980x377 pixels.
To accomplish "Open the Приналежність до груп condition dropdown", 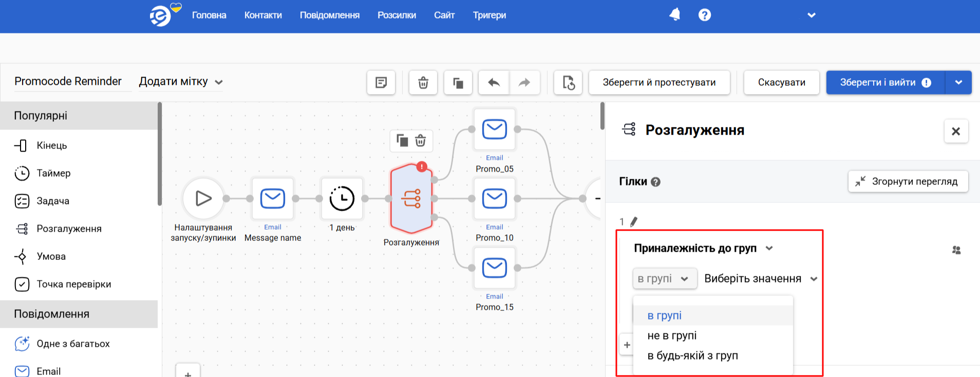I will pos(703,249).
